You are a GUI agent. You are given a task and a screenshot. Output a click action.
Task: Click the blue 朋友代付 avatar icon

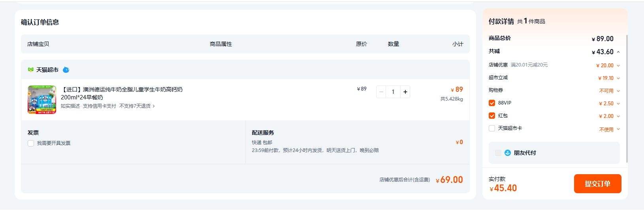pos(508,153)
